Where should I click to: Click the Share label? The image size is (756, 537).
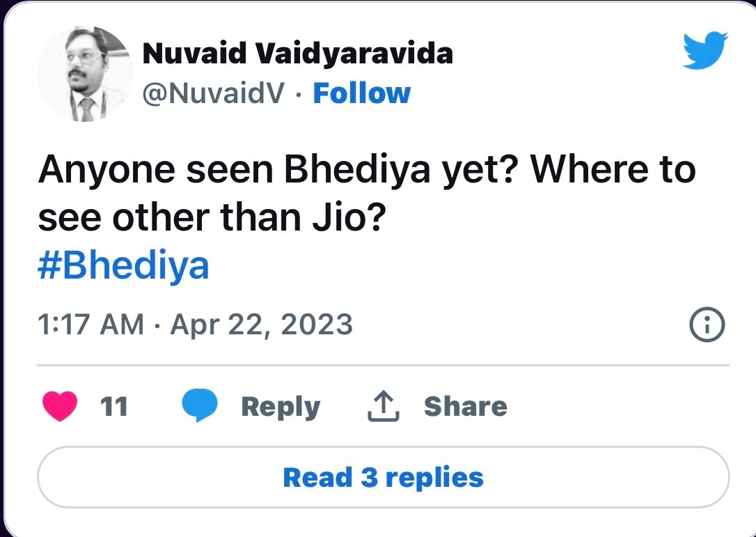[465, 406]
